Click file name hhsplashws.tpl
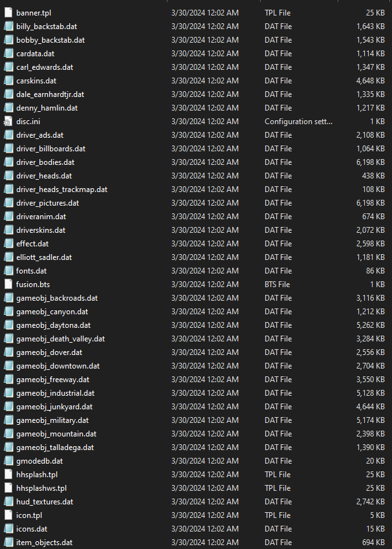Screen dimensions: 392x549 (x=41, y=488)
